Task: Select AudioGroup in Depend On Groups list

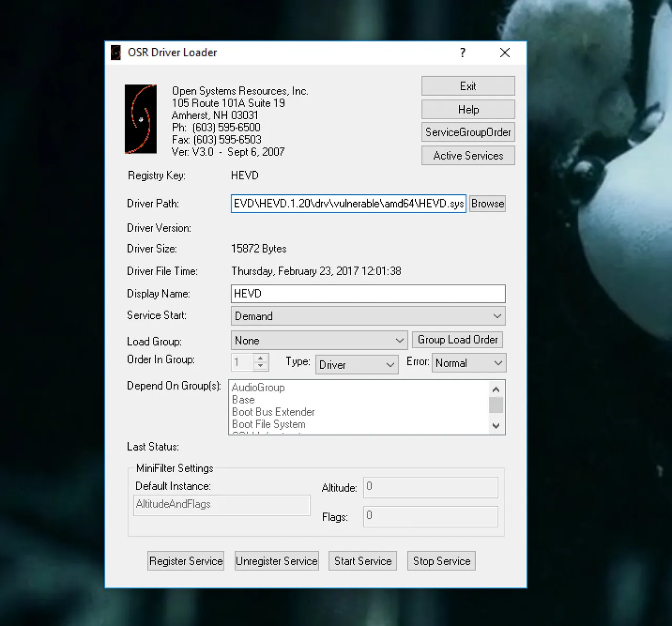Action: coord(258,388)
